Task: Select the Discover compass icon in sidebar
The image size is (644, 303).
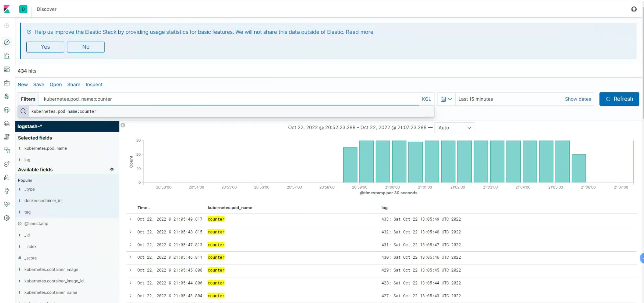Action: (7, 42)
